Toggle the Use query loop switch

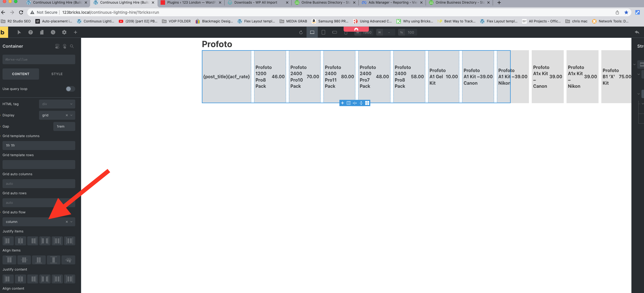point(70,89)
